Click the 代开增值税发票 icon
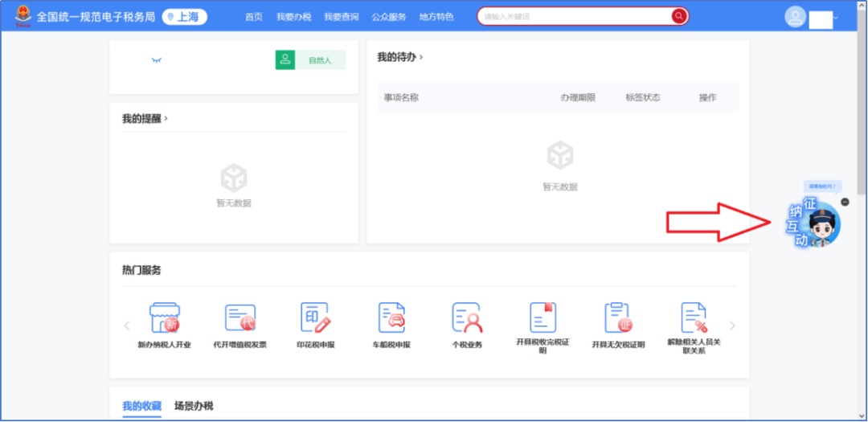 coord(240,318)
